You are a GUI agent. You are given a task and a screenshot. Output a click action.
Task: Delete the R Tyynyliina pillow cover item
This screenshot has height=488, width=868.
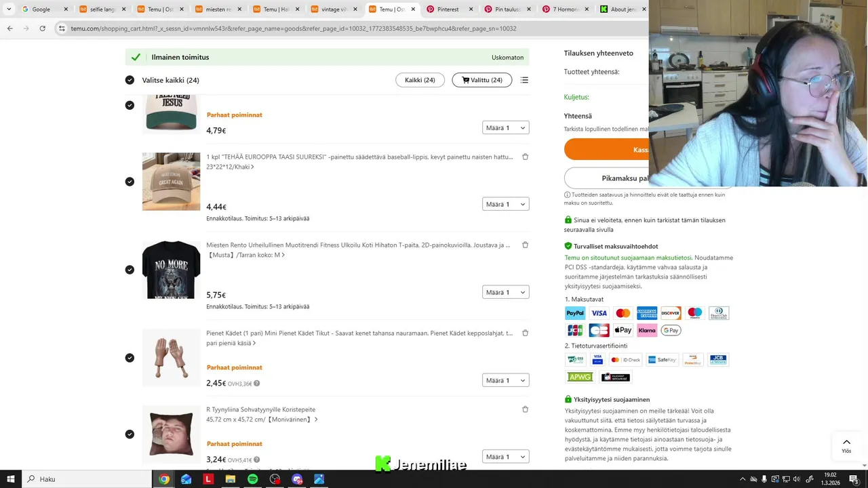pos(525,409)
